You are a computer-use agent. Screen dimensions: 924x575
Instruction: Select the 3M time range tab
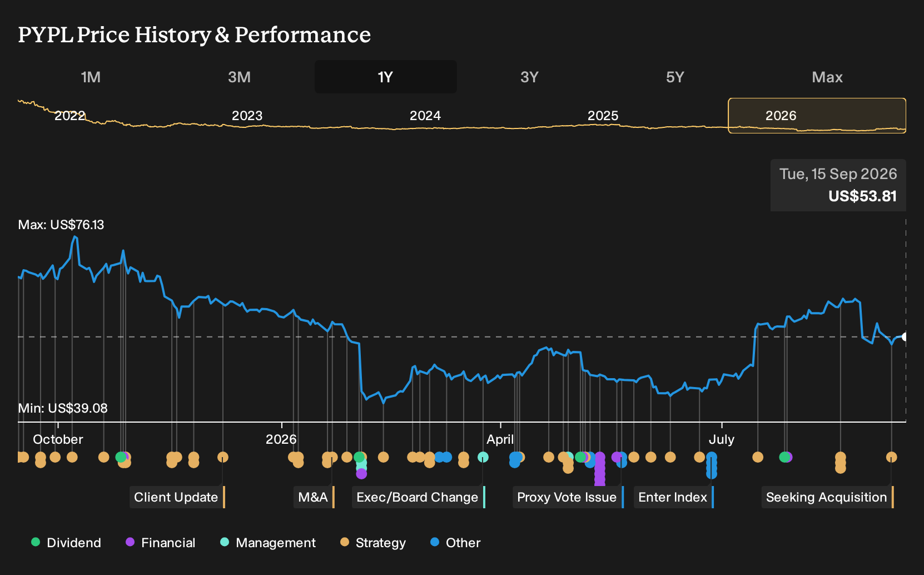tap(239, 77)
